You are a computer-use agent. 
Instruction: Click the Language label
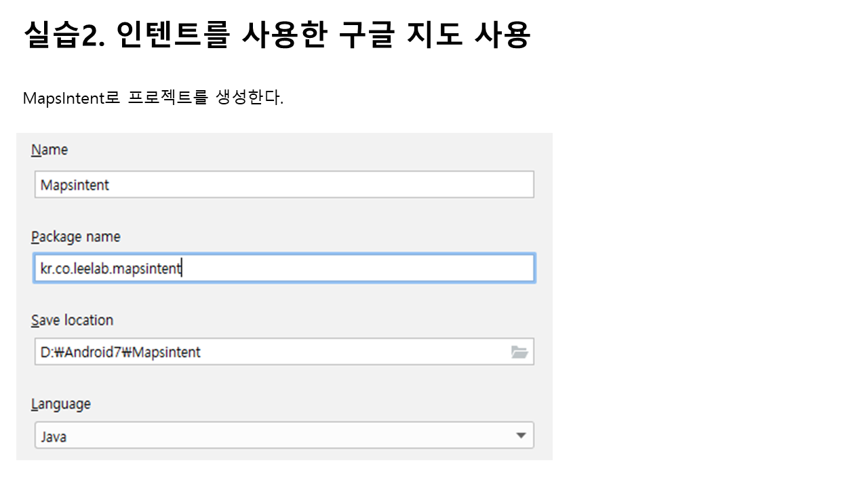click(60, 404)
